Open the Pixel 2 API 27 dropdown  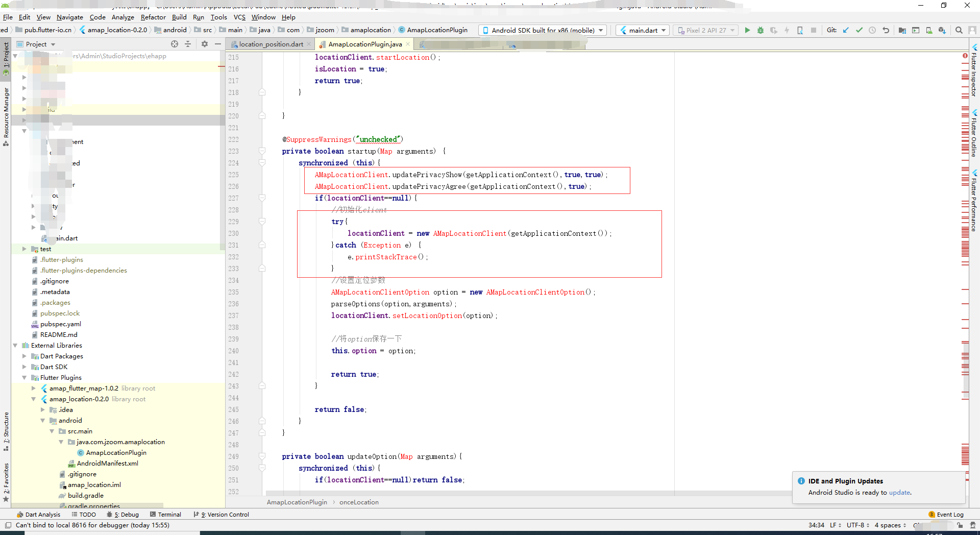(x=706, y=30)
